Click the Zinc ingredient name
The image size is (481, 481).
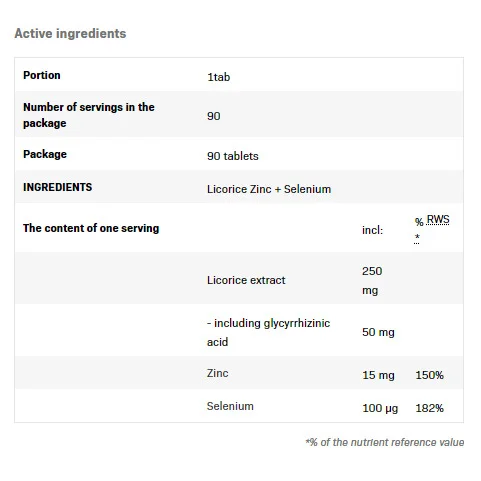pos(217,373)
